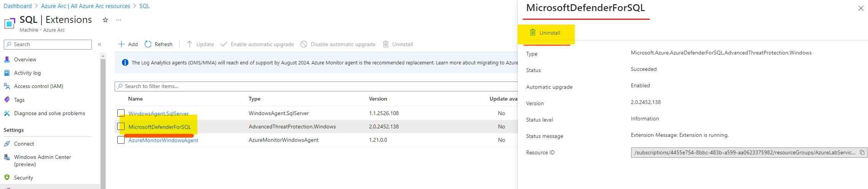Open the AzureMonitorWindowsAgent extension link
Viewport: 868px width, 189px height.
click(163, 140)
